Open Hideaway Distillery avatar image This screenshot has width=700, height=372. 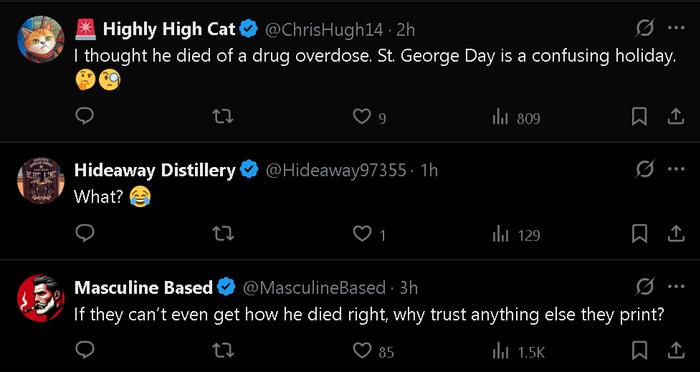click(x=41, y=181)
